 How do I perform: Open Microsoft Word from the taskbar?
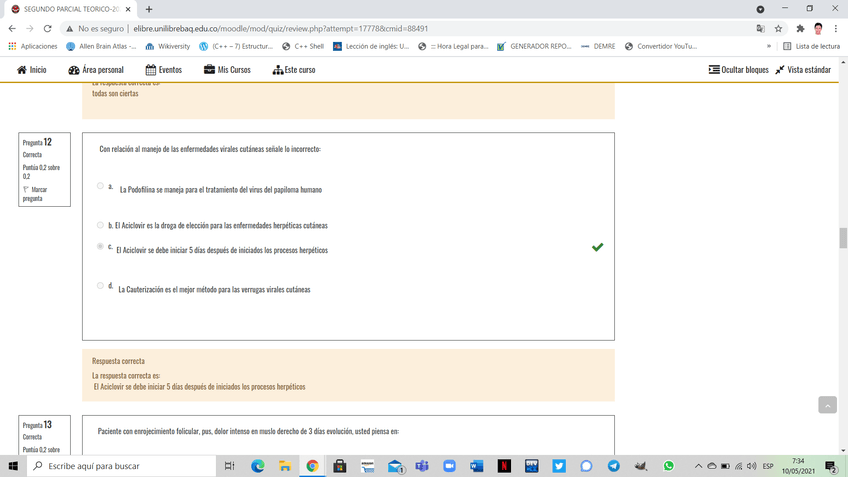click(x=476, y=466)
